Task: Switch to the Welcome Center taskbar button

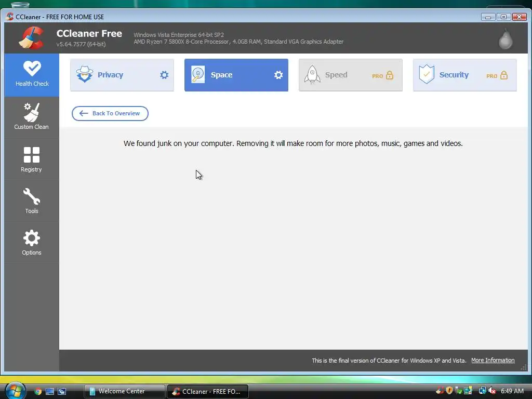Action: point(124,391)
